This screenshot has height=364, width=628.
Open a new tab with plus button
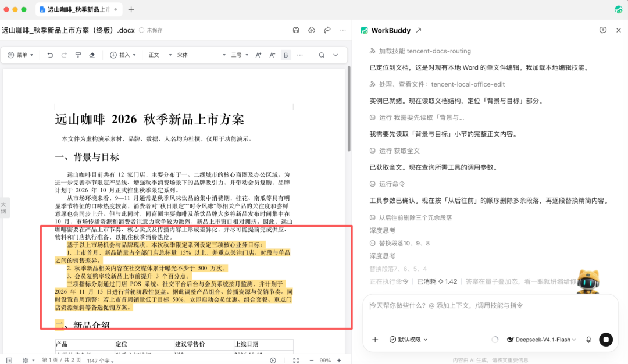(x=131, y=9)
